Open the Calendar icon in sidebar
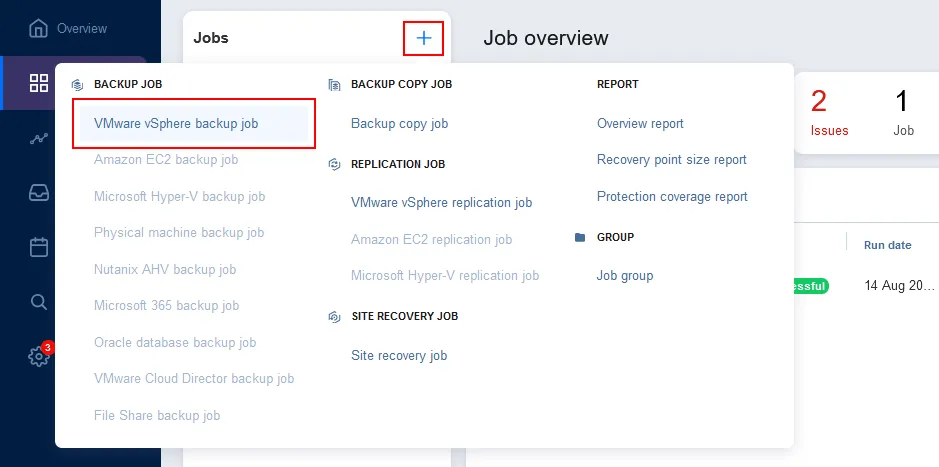The width and height of the screenshot is (939, 467). 39,247
